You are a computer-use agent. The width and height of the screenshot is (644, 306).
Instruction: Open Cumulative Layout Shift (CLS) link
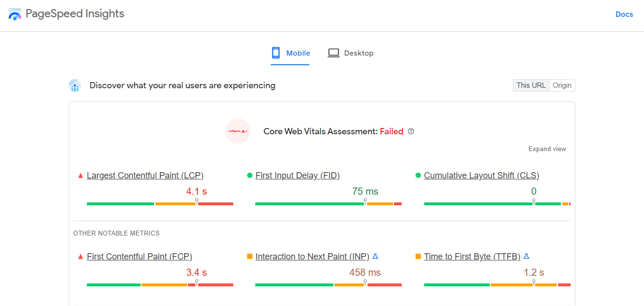pyautogui.click(x=481, y=176)
